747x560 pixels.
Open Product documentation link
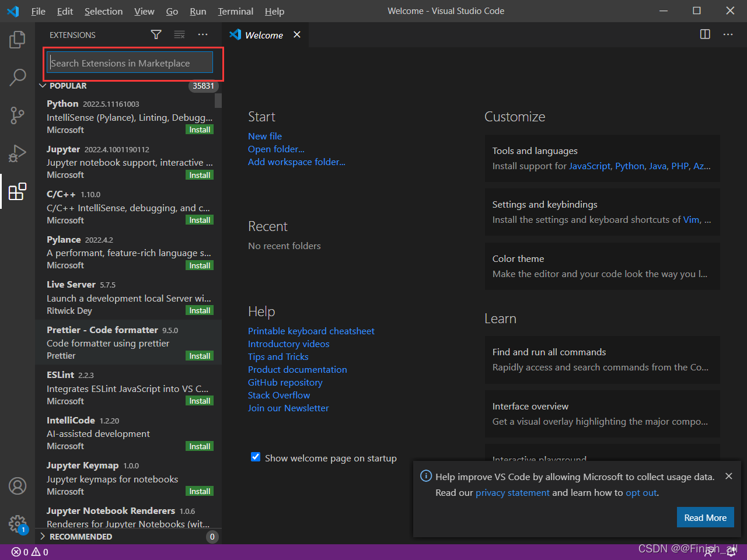pos(297,369)
